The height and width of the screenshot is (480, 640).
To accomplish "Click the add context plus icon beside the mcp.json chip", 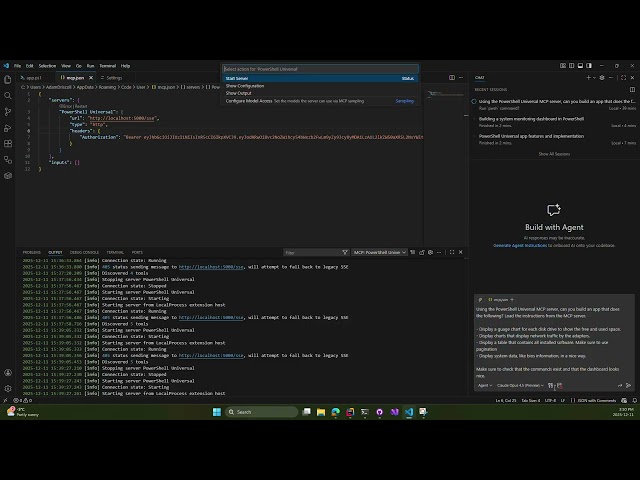I will coord(512,300).
